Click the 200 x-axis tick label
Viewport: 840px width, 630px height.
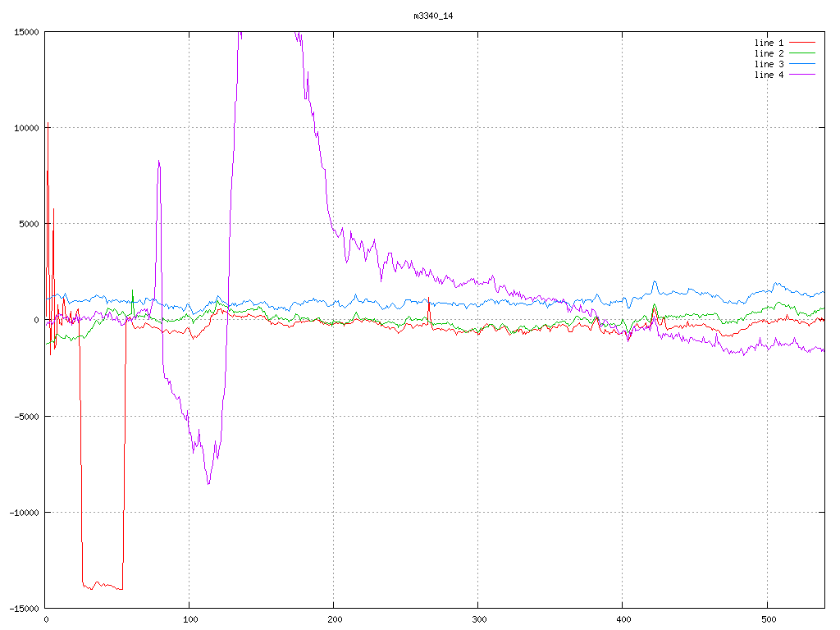coord(334,619)
